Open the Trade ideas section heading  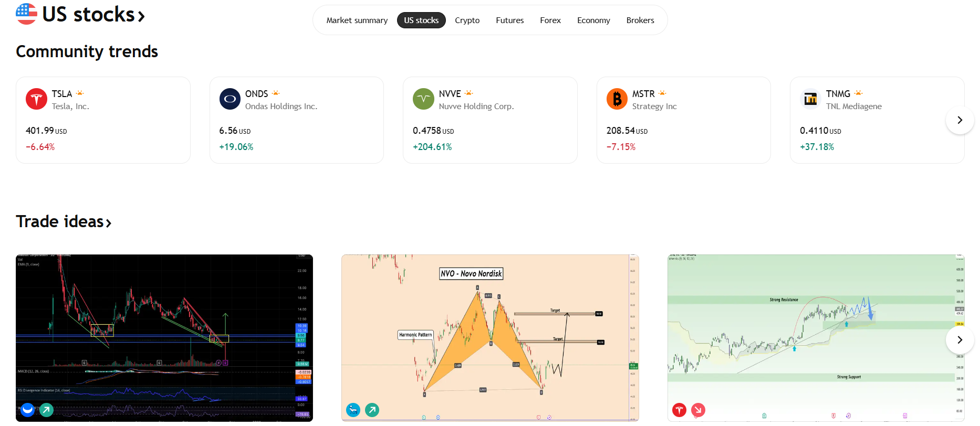pos(64,222)
